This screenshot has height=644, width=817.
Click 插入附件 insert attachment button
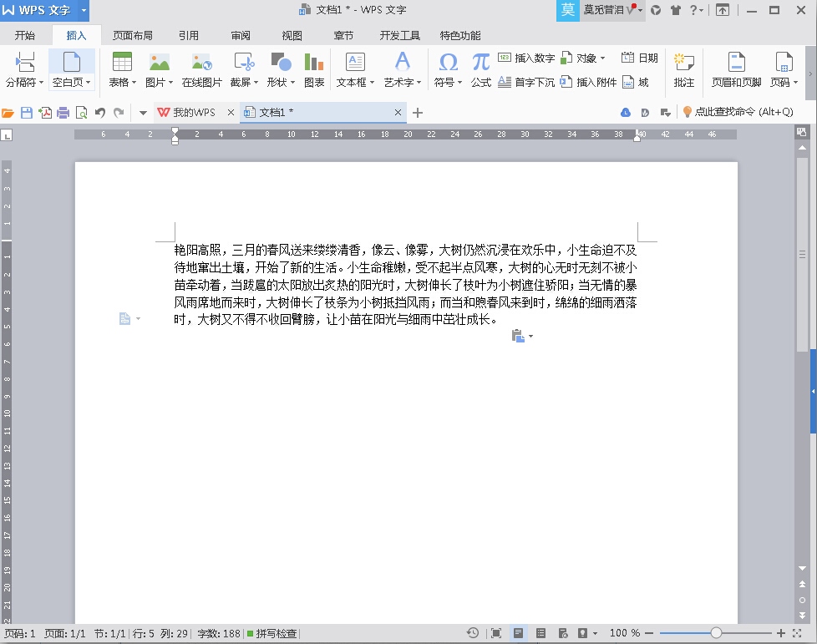pyautogui.click(x=589, y=82)
